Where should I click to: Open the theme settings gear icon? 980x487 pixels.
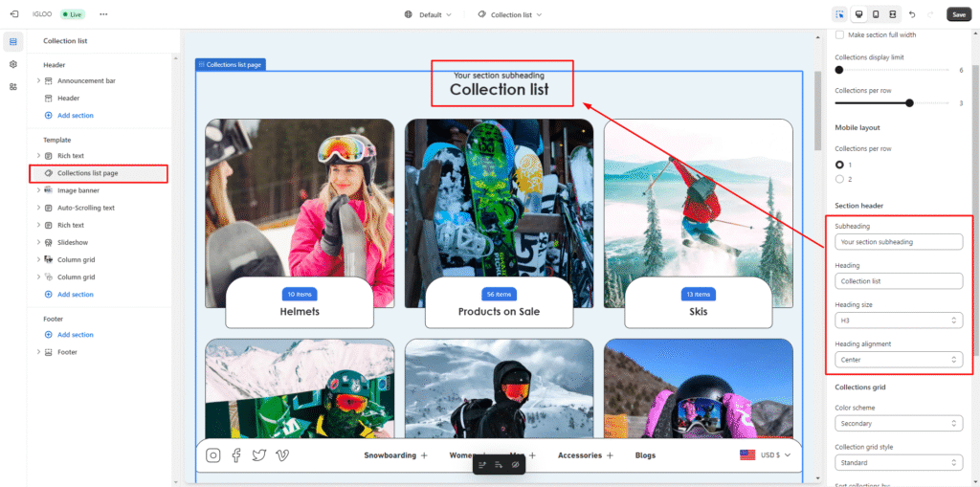tap(13, 64)
